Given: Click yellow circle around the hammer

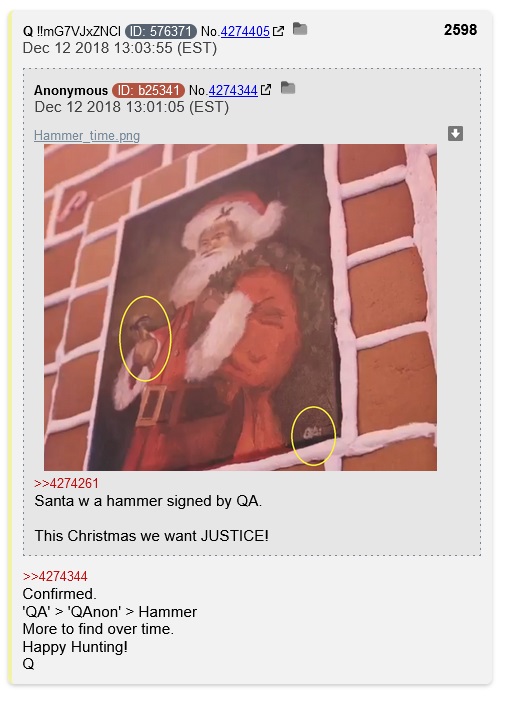Looking at the screenshot, I should [145, 338].
